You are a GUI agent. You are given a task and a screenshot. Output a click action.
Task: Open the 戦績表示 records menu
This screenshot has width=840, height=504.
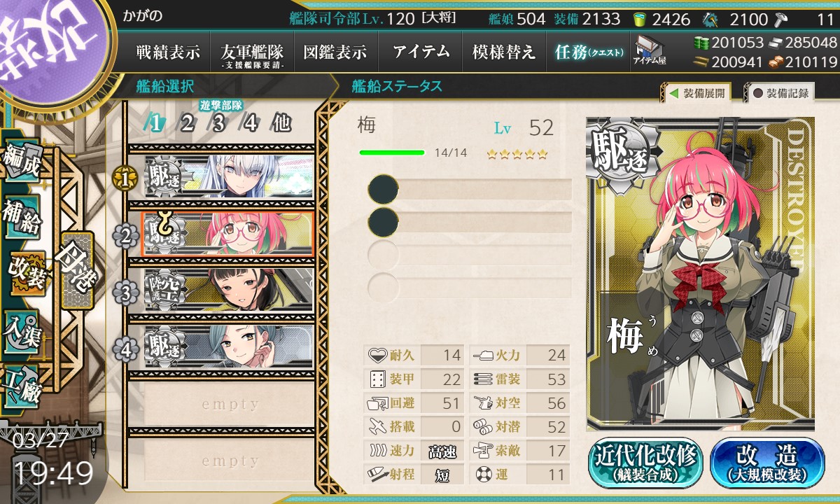click(168, 52)
